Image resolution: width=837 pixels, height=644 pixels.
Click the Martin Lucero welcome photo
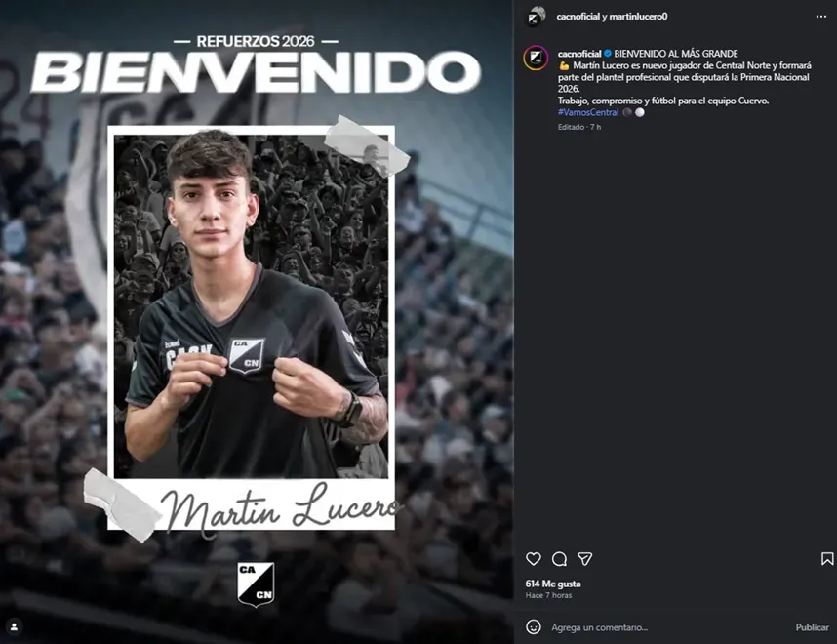point(257,322)
